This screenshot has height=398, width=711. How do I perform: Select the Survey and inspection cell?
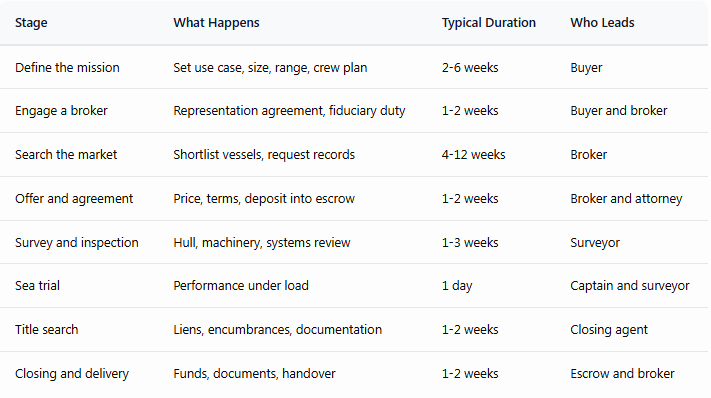(77, 243)
